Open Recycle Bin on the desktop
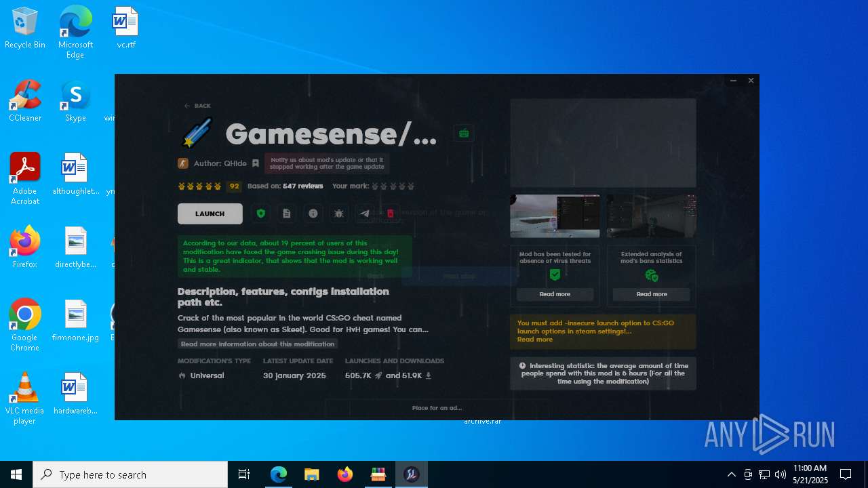The image size is (868, 488). (25, 28)
